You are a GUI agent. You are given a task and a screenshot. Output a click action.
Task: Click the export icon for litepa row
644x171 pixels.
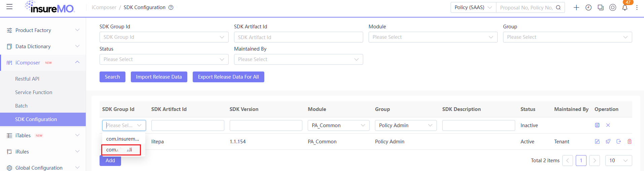[619, 141]
